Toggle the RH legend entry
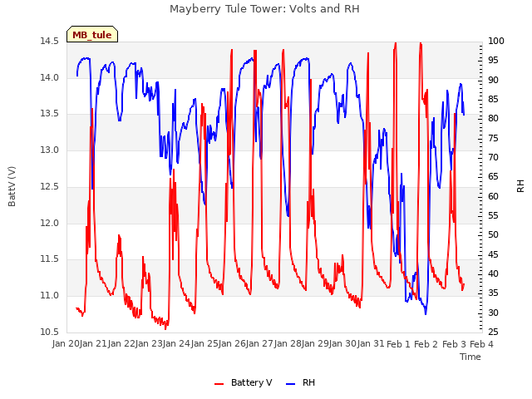The height and width of the screenshot is (399, 532). point(301,382)
